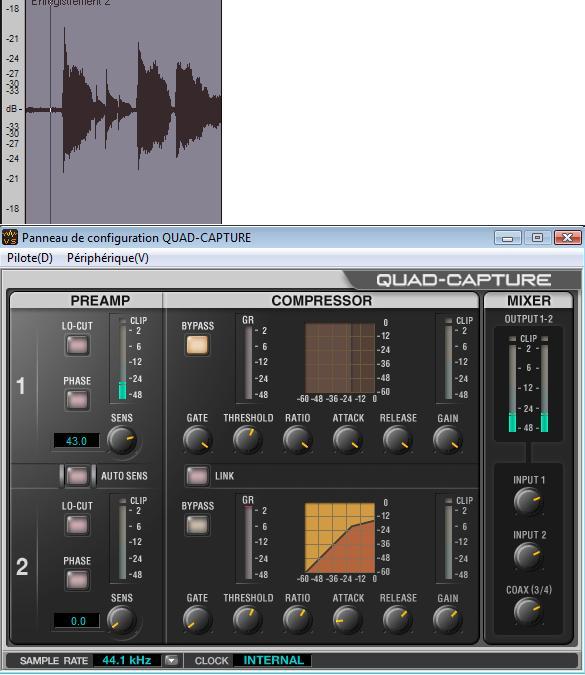Click mixer OUTPUT 1-2 level meter
Screen dimensions: 585x675
(x=528, y=384)
